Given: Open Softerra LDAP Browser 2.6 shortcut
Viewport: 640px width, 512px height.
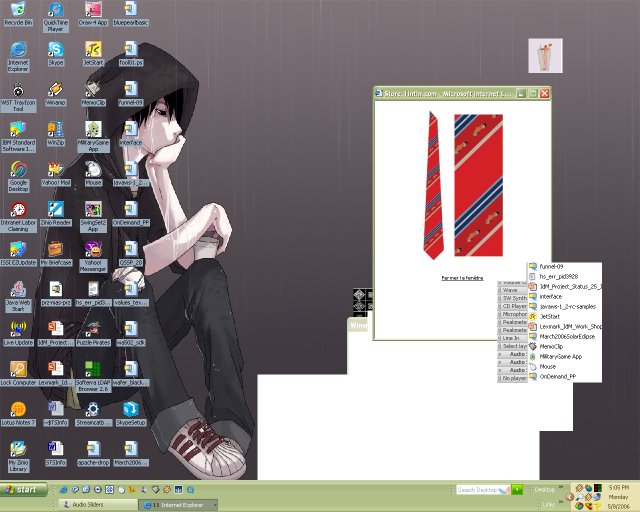Looking at the screenshot, I should [x=93, y=376].
